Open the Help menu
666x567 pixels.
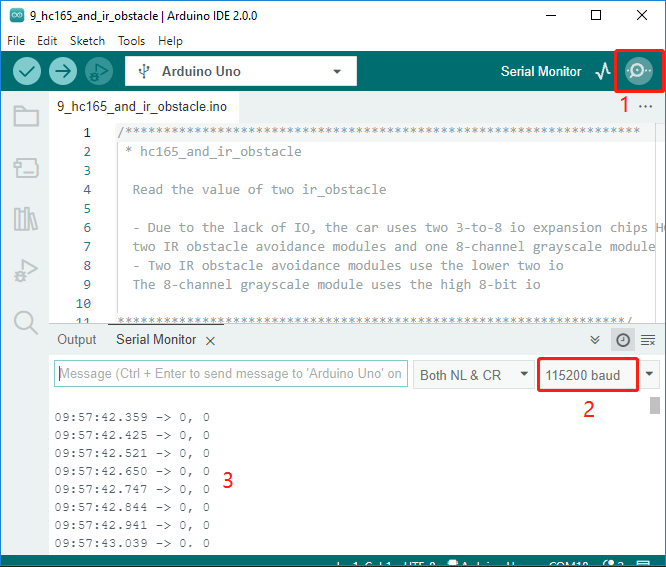170,41
